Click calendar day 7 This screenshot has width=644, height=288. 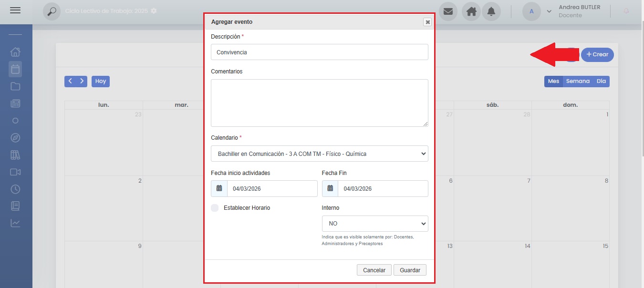coord(529,181)
